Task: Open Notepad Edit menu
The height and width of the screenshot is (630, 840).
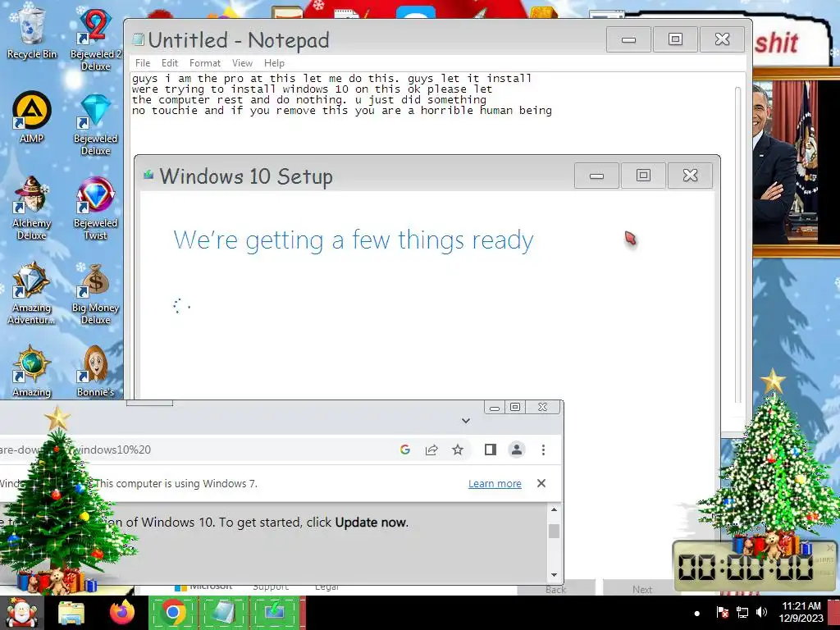Action: pos(170,62)
